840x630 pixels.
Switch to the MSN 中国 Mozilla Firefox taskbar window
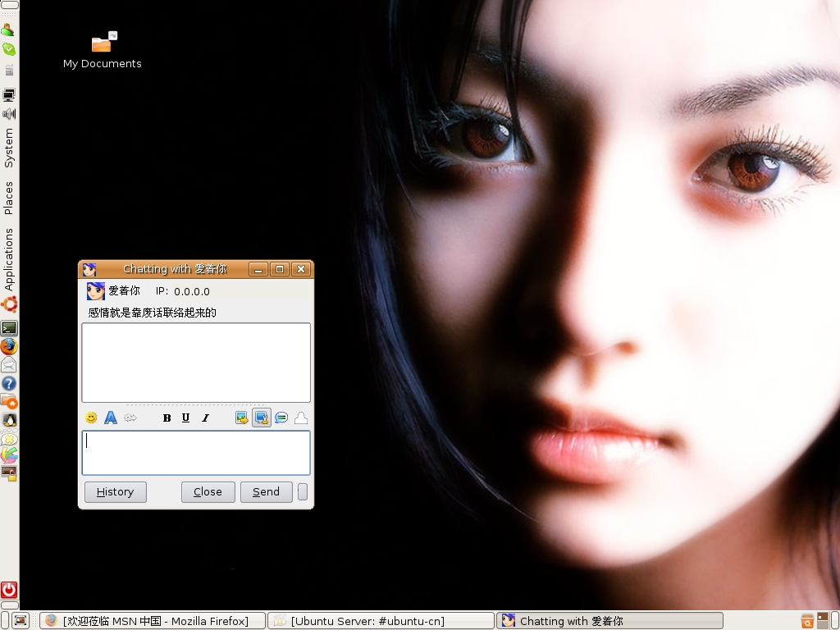click(x=153, y=621)
